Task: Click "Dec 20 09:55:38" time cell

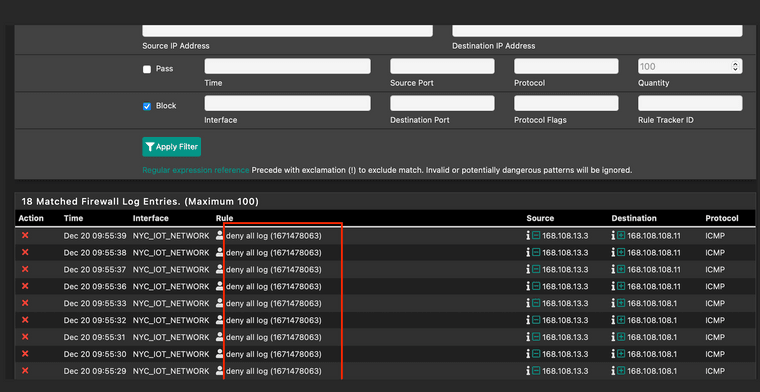Action: coord(95,253)
